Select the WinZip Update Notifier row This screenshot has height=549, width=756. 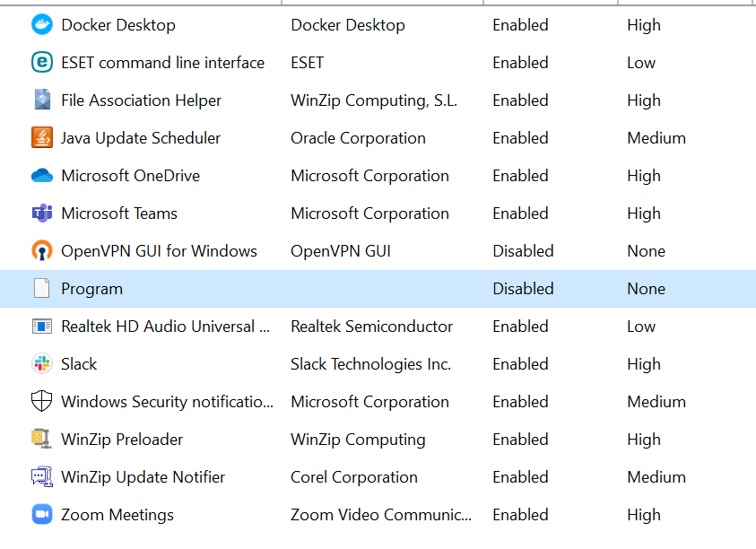coord(143,476)
